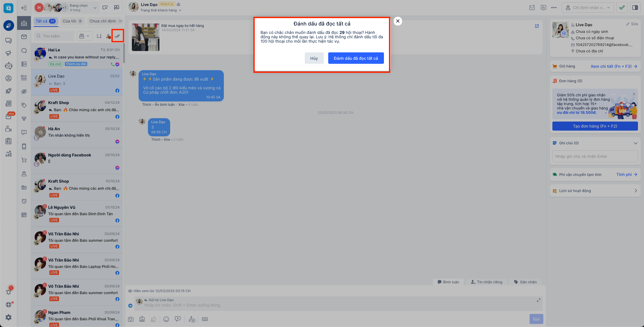Click the double-check mark all read icon
The width and height of the screenshot is (644, 327).
[x=117, y=36]
